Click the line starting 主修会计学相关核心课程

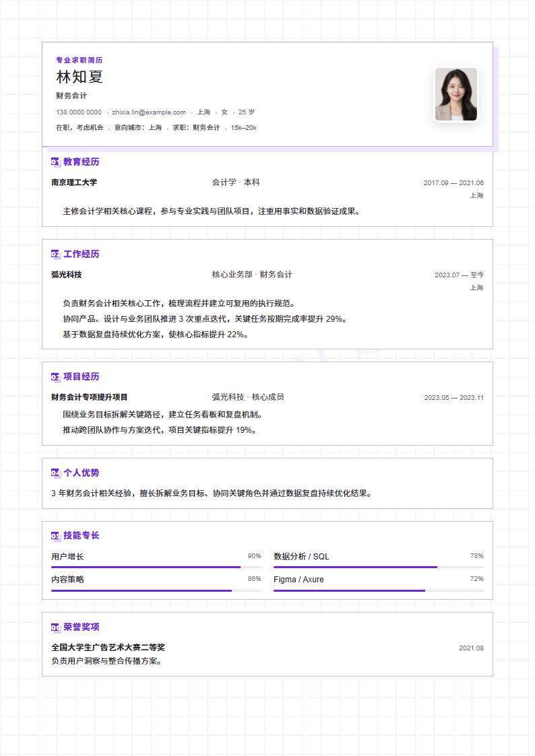(x=212, y=211)
